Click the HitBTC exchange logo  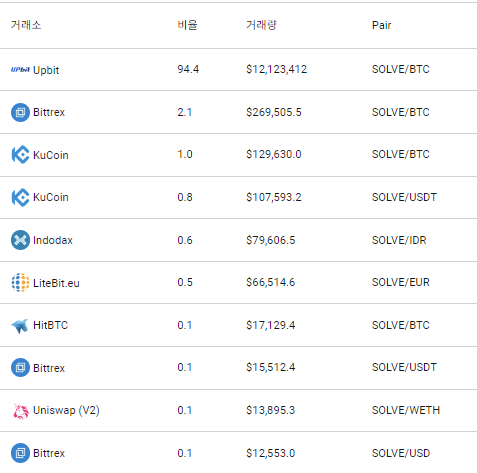[20, 326]
